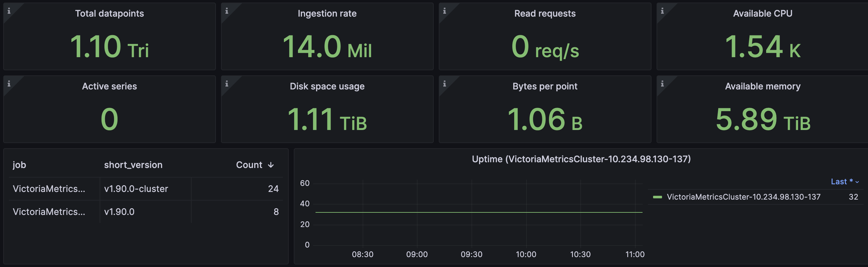Click the info icon on Bytes per point panel
The width and height of the screenshot is (868, 267).
coord(445,84)
